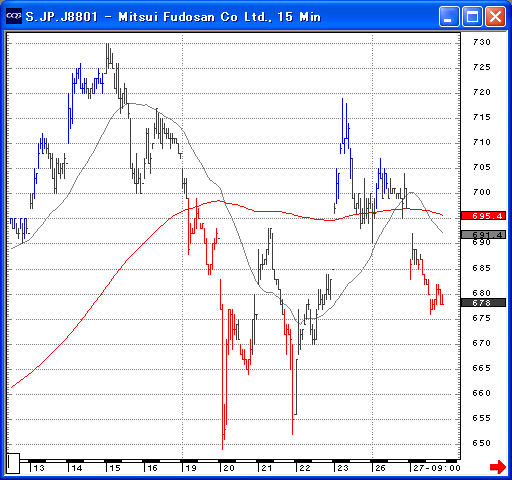The image size is (512, 480).
Task: Maximize the Mitsui Fudosan chart window
Action: (x=472, y=16)
